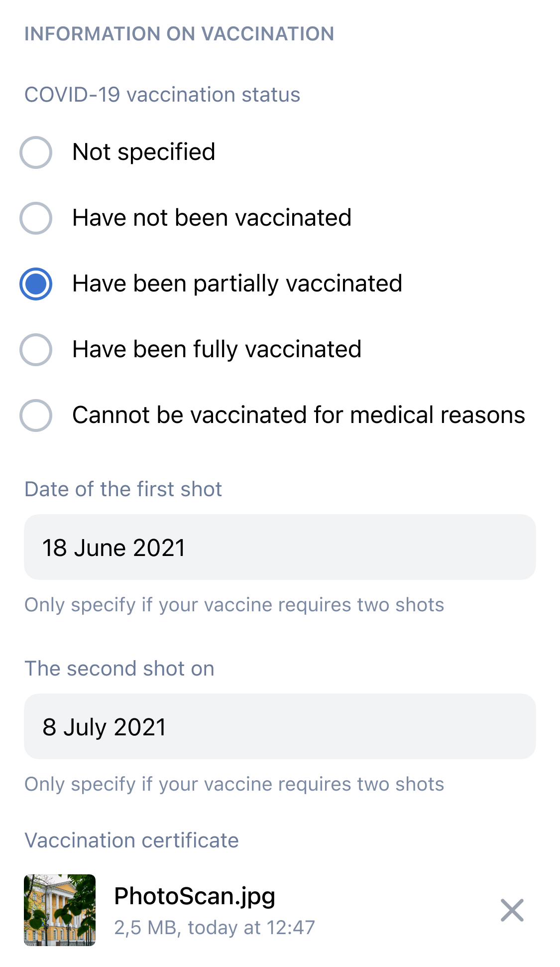Click the PhotoScan.jpg file name
Image resolution: width=560 pixels, height=967 pixels.
[x=195, y=896]
